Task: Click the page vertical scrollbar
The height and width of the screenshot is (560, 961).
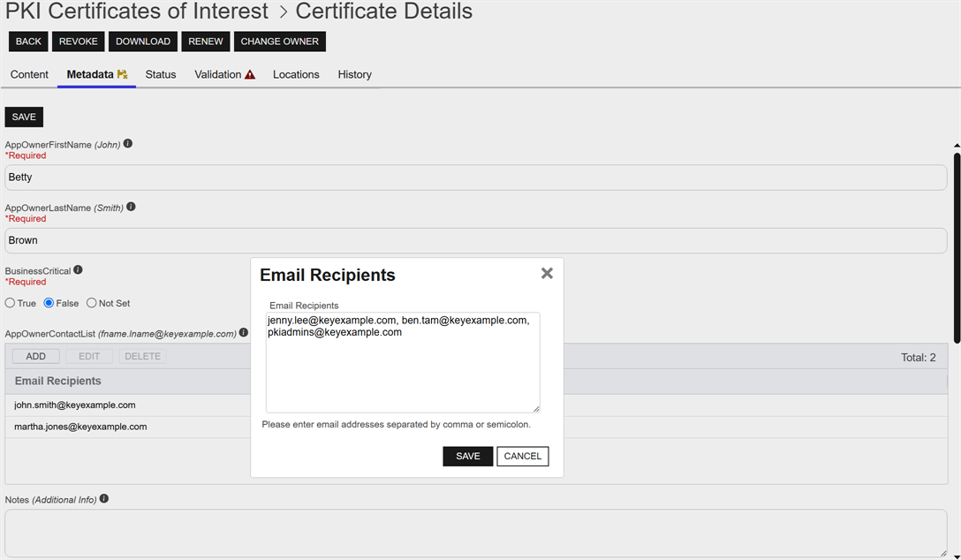Action: 957,247
